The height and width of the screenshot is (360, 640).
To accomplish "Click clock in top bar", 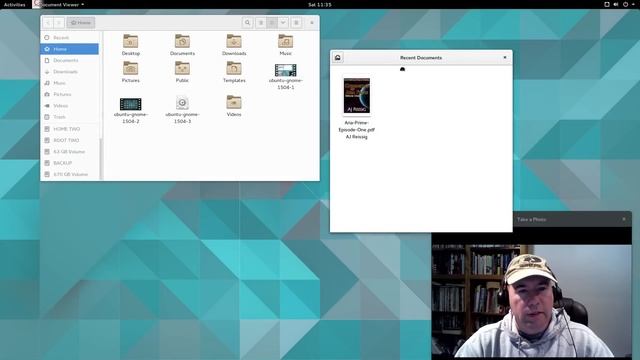I will (320, 4).
